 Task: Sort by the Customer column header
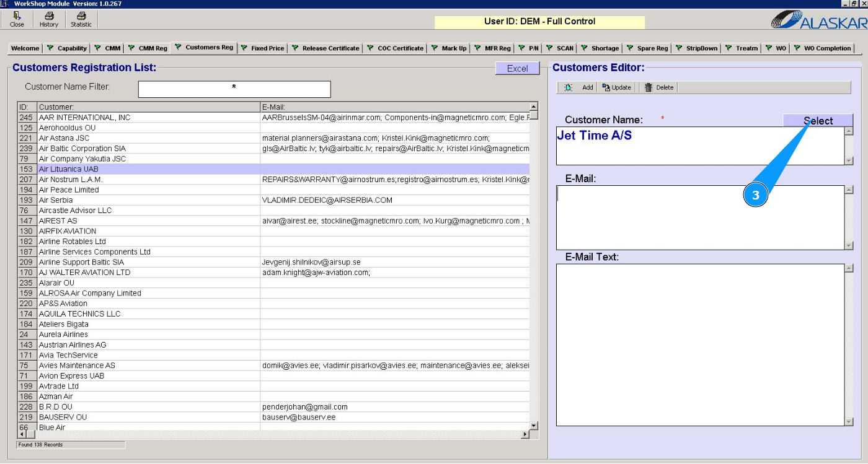coord(149,107)
